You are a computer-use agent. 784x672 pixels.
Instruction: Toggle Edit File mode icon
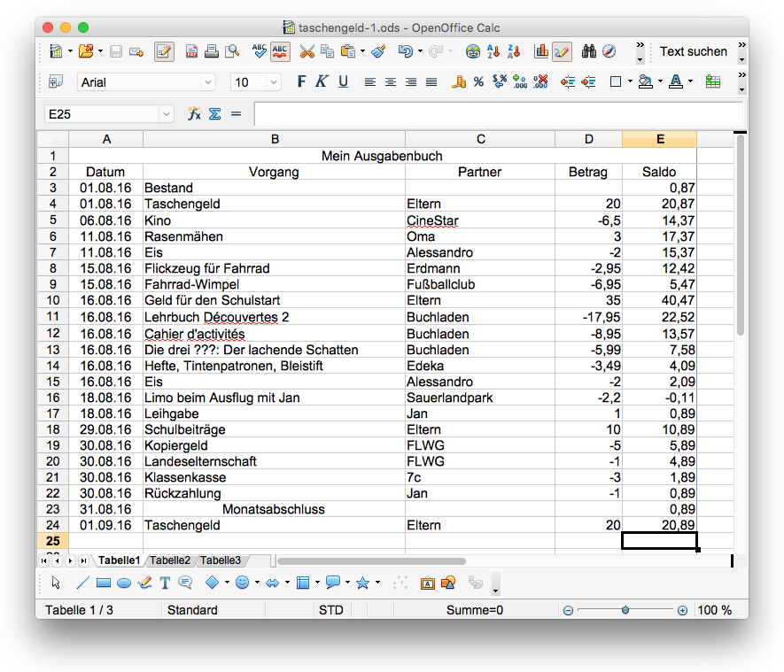click(x=164, y=51)
